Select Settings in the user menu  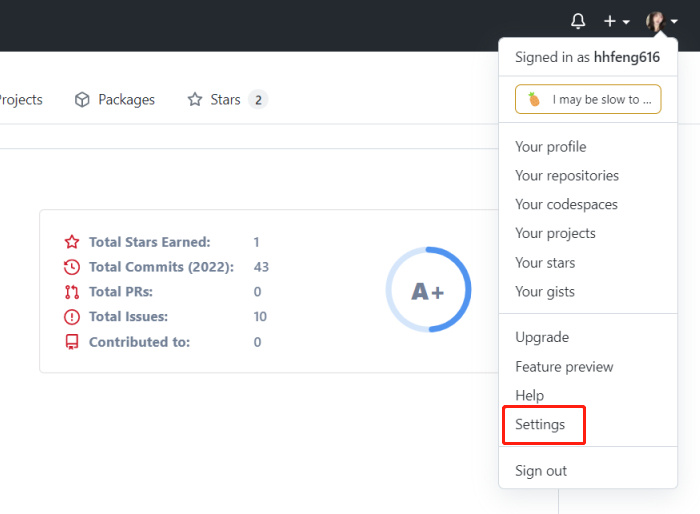click(540, 425)
